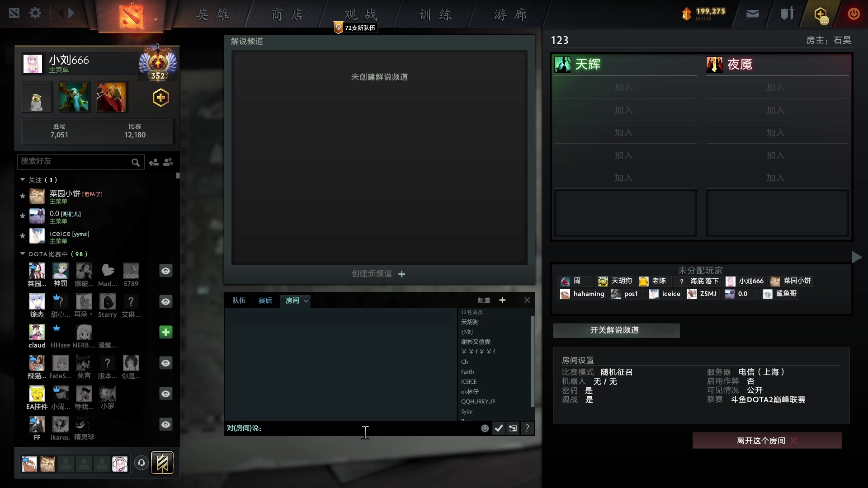The height and width of the screenshot is (488, 868).
Task: Open the 英雄 top menu tab
Action: click(x=212, y=15)
